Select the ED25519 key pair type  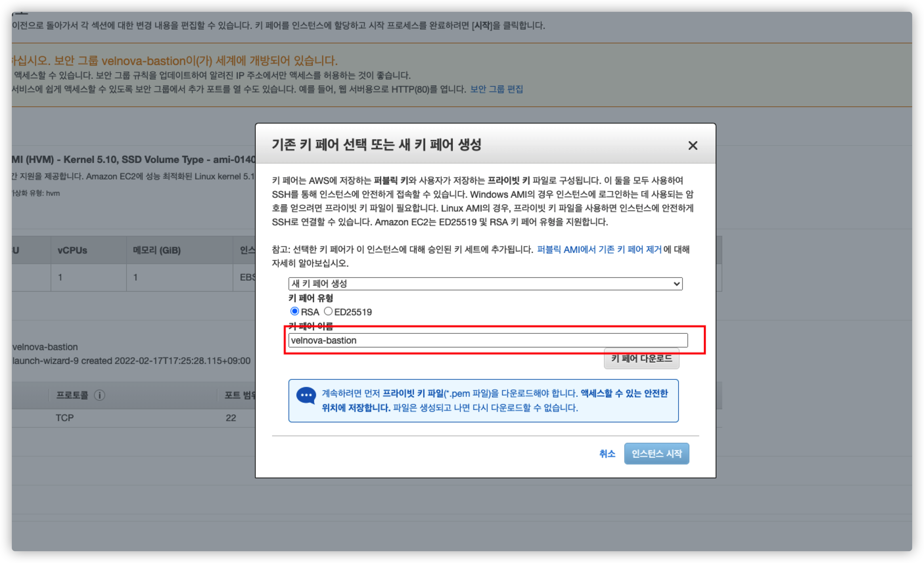click(328, 311)
